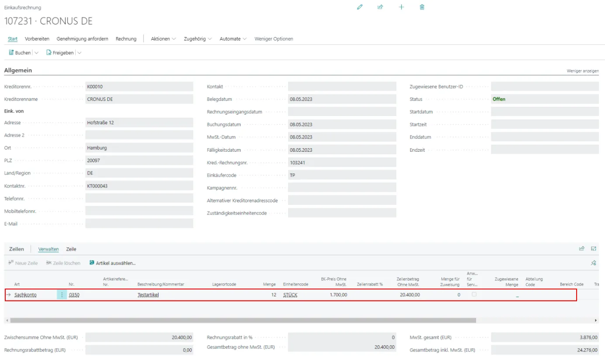Click the trash delete icon in header

click(422, 7)
